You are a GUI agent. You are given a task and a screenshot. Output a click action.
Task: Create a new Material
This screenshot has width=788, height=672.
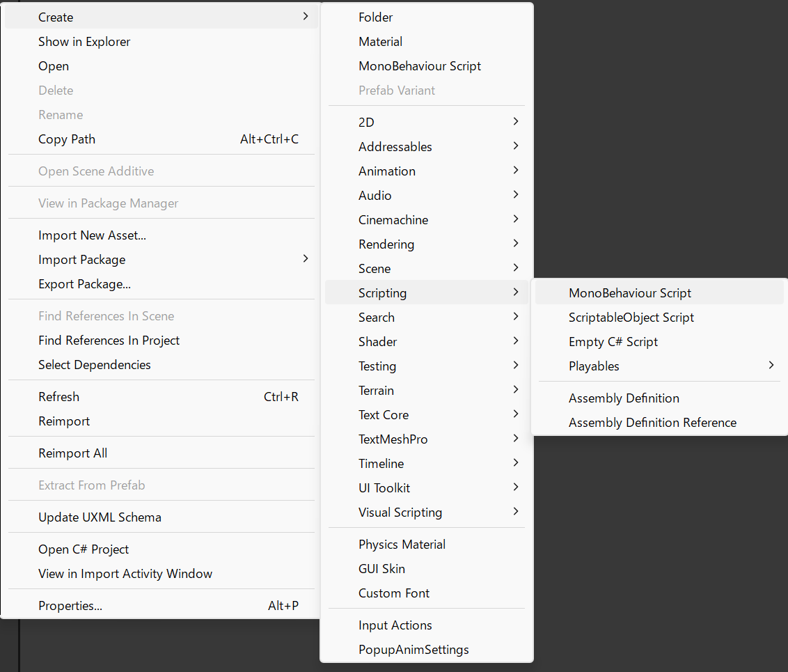[380, 42]
